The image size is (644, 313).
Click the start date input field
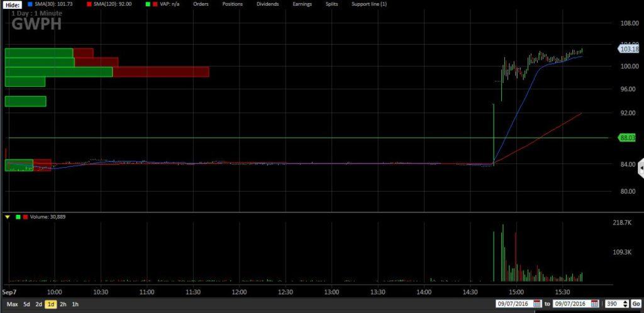coord(513,304)
